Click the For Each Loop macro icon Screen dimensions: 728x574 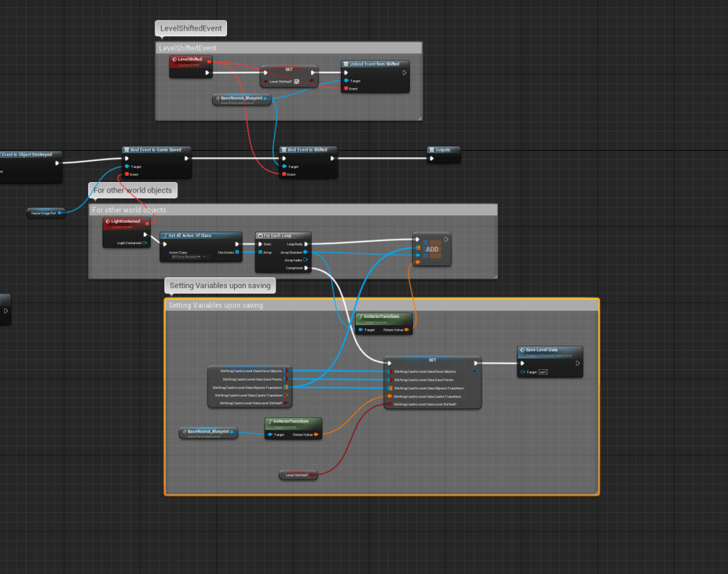(x=260, y=235)
